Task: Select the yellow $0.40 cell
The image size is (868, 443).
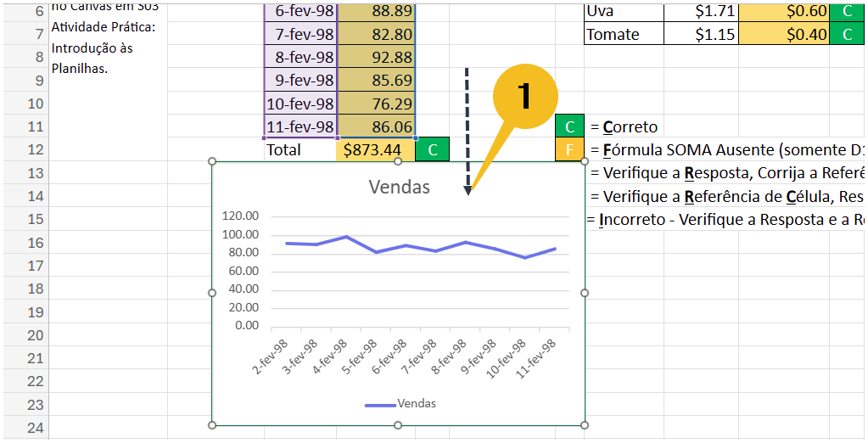Action: tap(784, 34)
